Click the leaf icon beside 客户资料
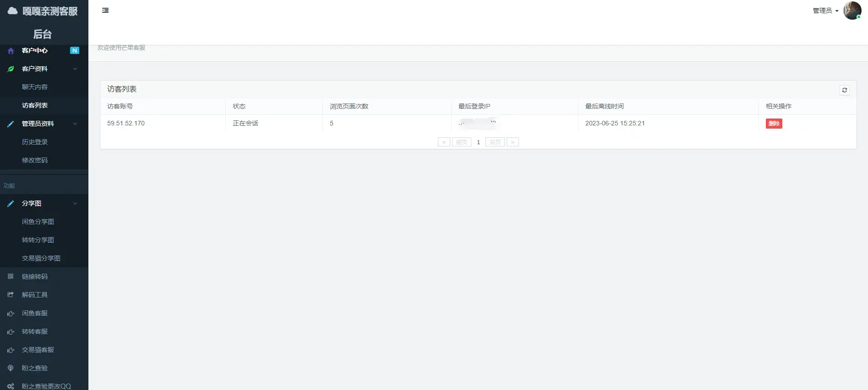This screenshot has height=390, width=868. pos(11,69)
